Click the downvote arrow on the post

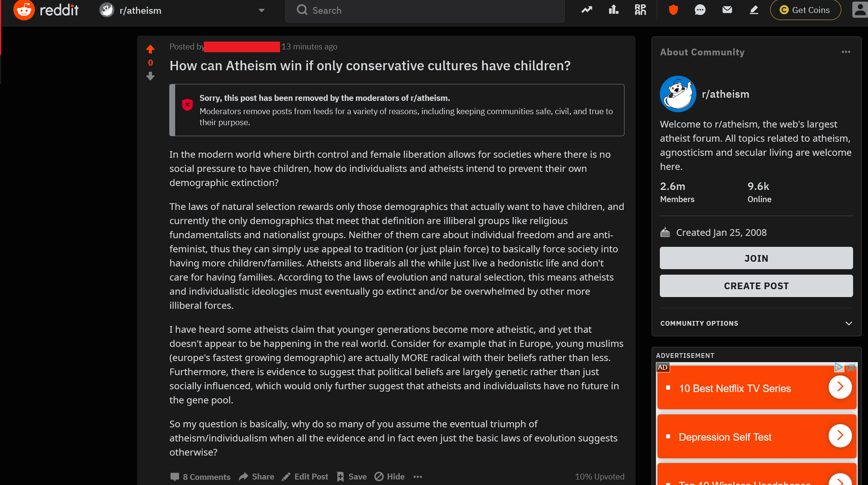click(x=150, y=77)
